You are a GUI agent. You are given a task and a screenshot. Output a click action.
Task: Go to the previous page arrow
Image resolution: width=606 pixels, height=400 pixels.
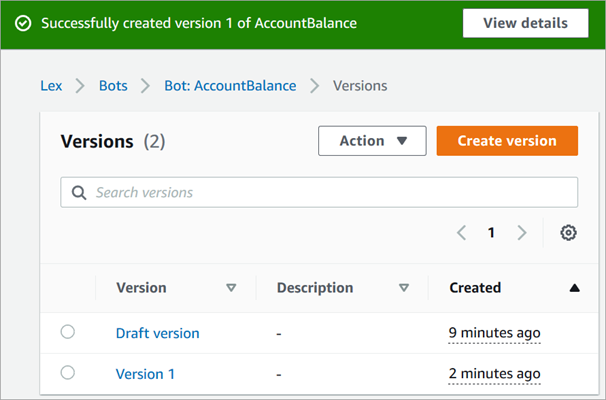tap(461, 233)
